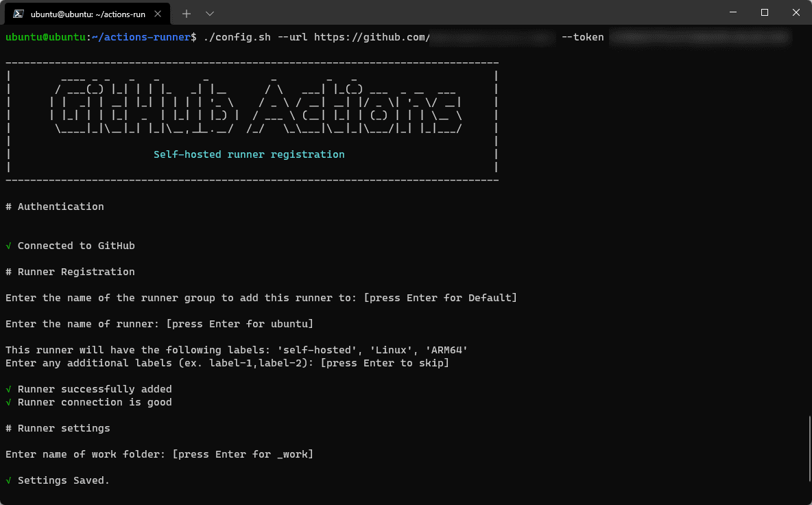This screenshot has height=505, width=812.
Task: Click the 'ARM64' label text
Action: click(446, 350)
